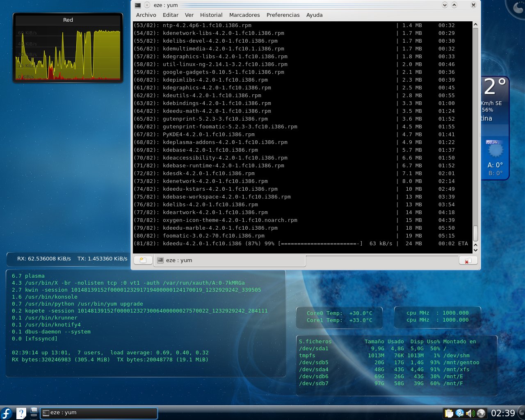
Task: Click the terminal scrollbar up arrow
Action: pos(475,25)
